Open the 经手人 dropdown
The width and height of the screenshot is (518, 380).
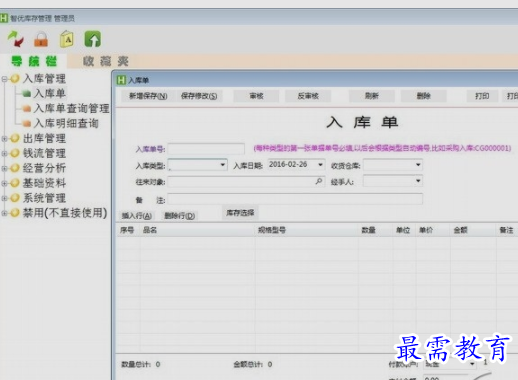coord(418,181)
